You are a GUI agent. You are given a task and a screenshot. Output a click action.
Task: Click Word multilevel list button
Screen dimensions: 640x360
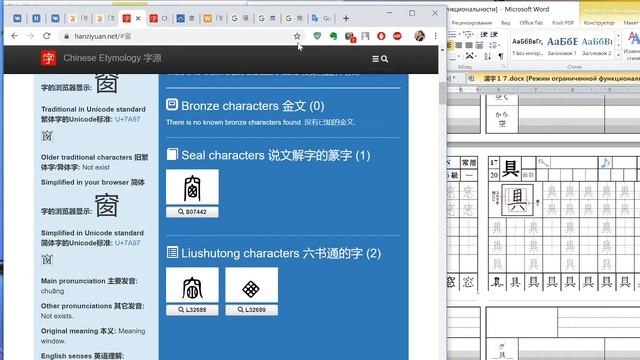point(468,34)
